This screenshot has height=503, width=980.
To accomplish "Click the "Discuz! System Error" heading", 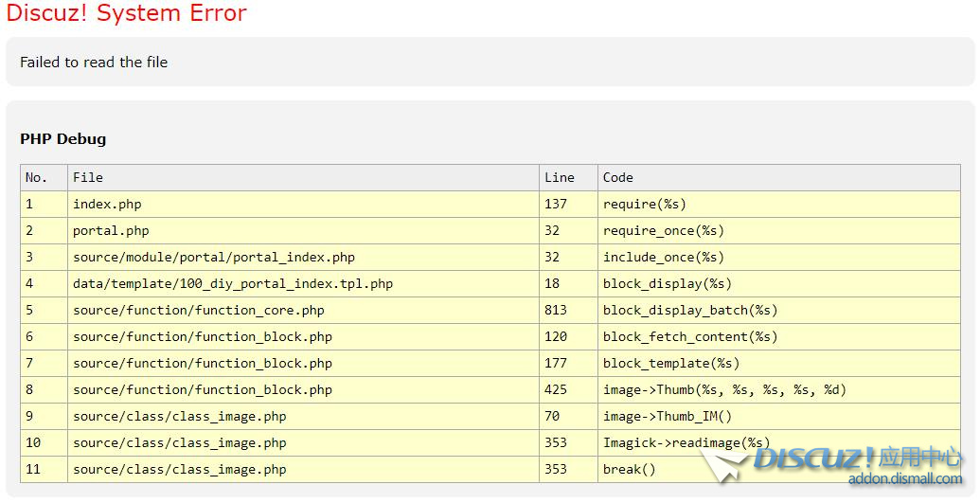I will click(126, 13).
